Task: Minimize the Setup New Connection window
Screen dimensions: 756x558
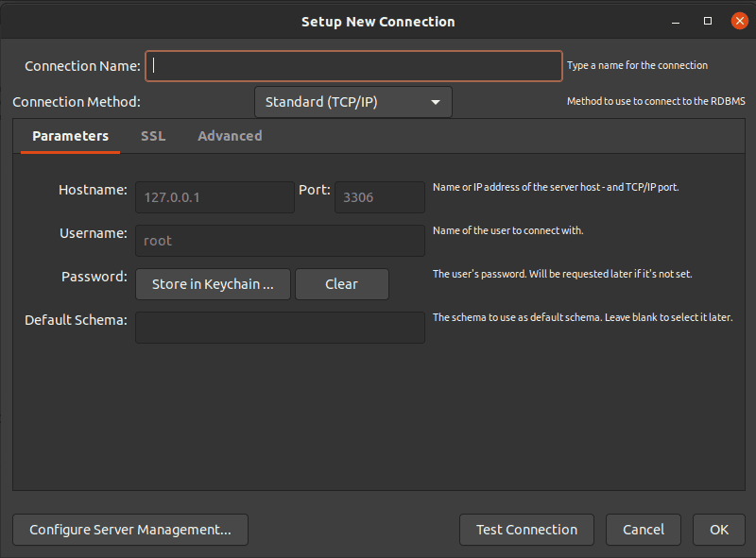Action: tap(676, 22)
